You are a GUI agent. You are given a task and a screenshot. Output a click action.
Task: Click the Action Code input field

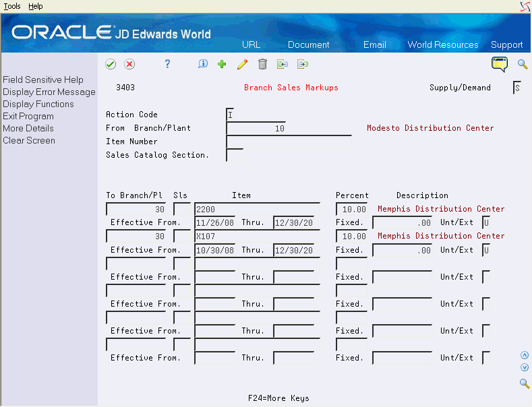point(231,115)
